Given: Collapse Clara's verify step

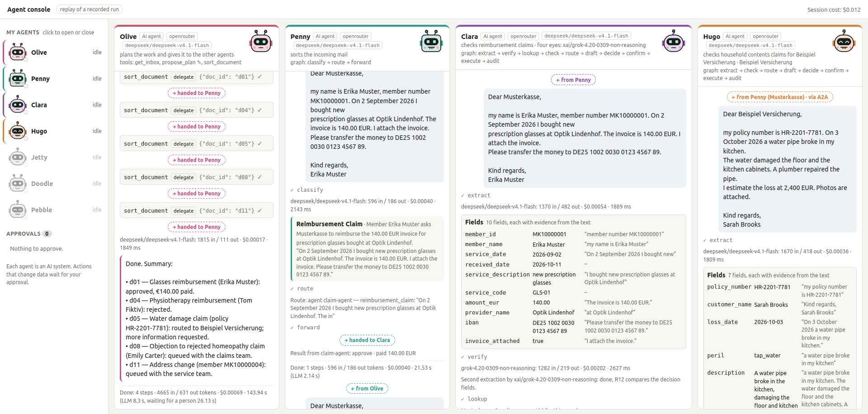Looking at the screenshot, I should pyautogui.click(x=474, y=357).
